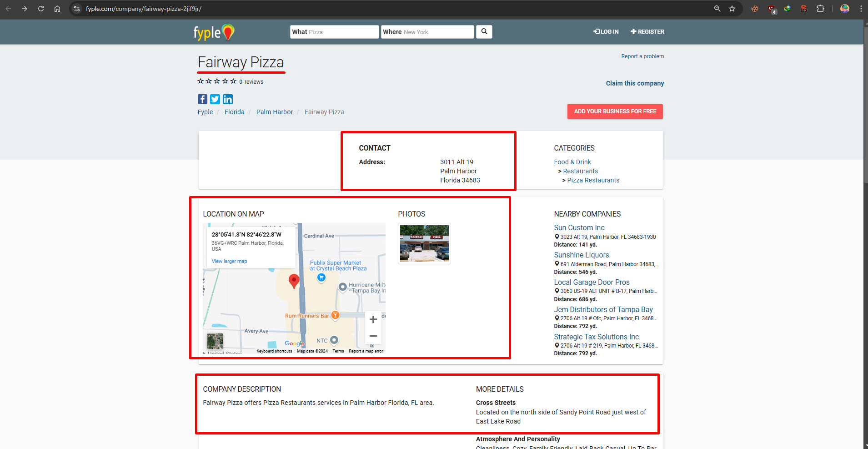Navigate to Florida via the breadcrumb
This screenshot has height=449, width=868.
tap(234, 112)
